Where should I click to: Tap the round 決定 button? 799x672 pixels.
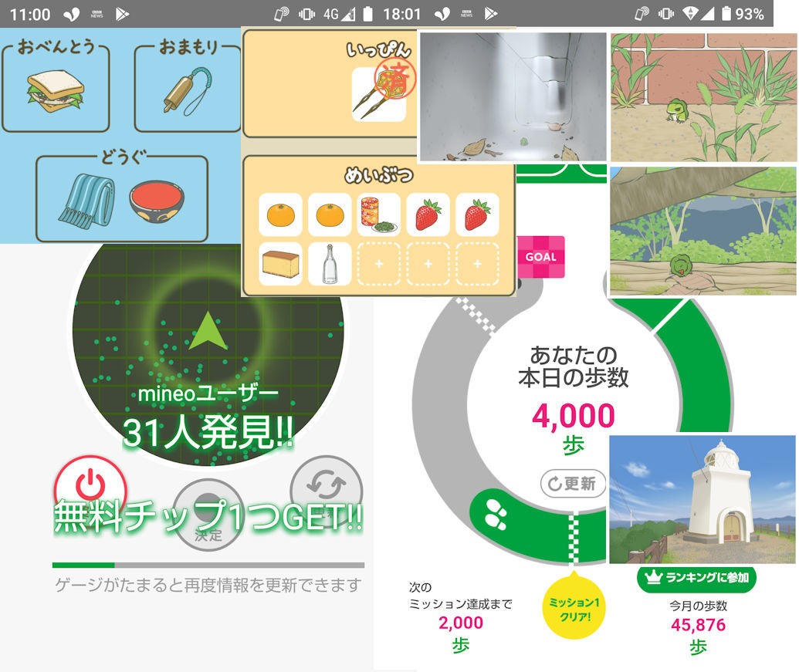click(208, 515)
